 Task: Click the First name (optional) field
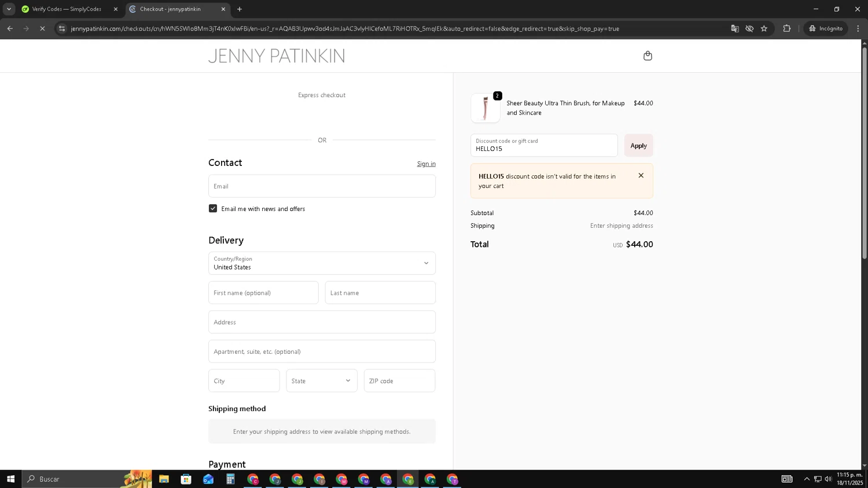pyautogui.click(x=263, y=293)
